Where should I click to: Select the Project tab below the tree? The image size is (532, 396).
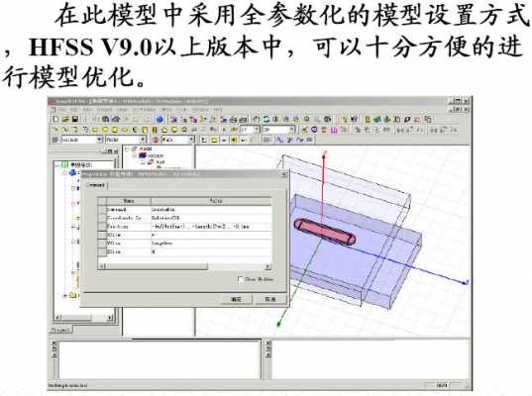(60, 330)
